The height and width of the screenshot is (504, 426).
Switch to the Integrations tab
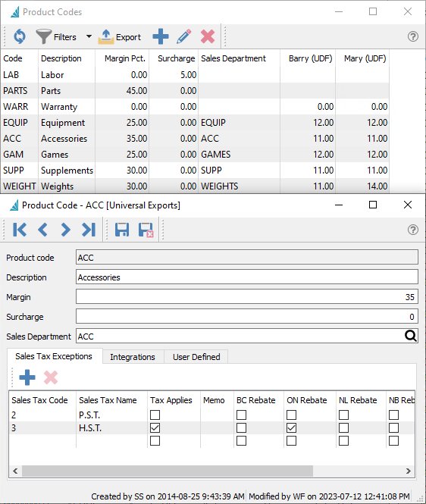[x=133, y=357]
